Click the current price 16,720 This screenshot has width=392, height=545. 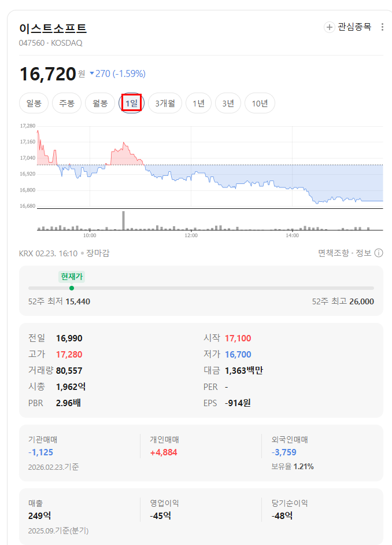48,74
